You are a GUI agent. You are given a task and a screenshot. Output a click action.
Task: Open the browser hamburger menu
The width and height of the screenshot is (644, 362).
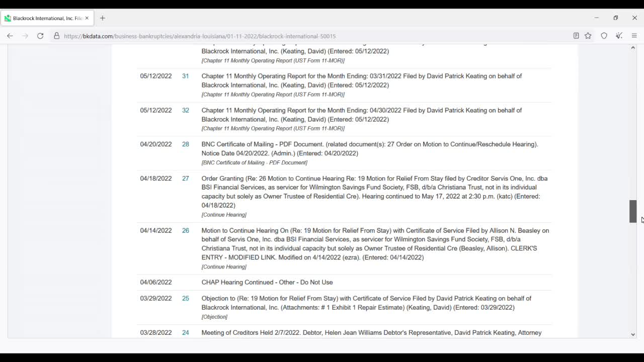pyautogui.click(x=634, y=36)
